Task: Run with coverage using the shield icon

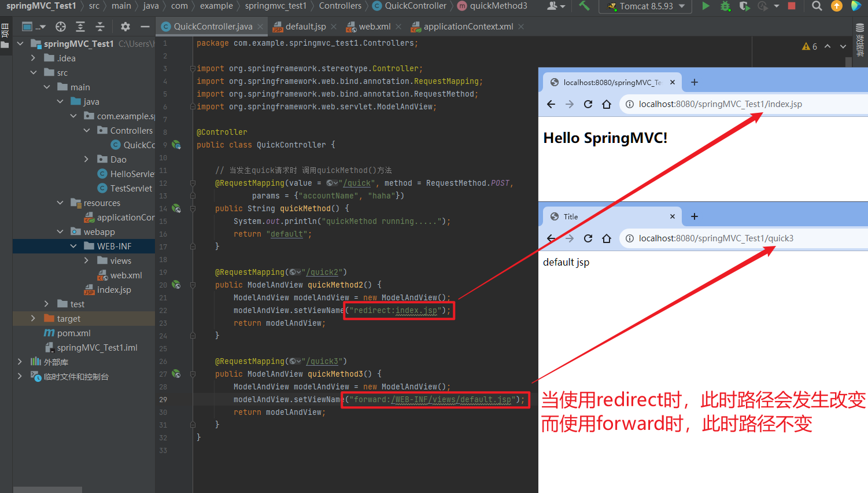Action: (x=744, y=6)
